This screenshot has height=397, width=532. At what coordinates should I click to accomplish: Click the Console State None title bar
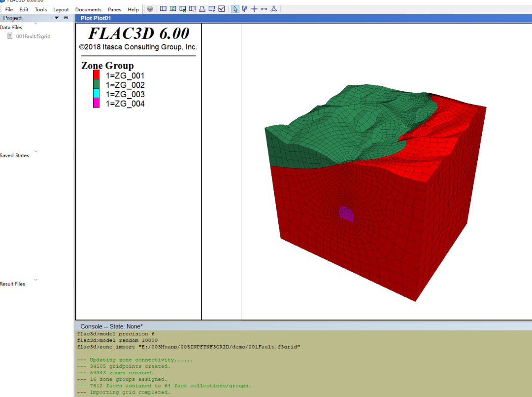pos(112,326)
